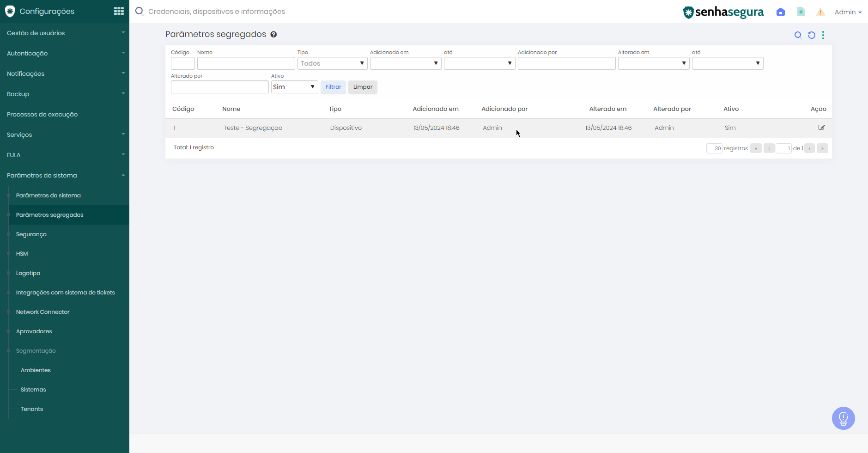Screen dimensions: 868x453
Task: Expand Gestão de usuários menu
Action: pos(65,33)
